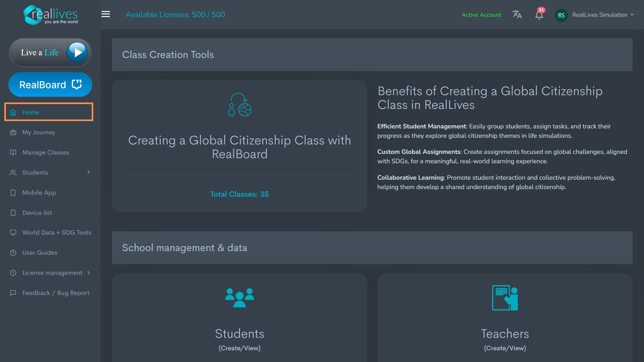
Task: Open User Guides
Action: tap(40, 252)
